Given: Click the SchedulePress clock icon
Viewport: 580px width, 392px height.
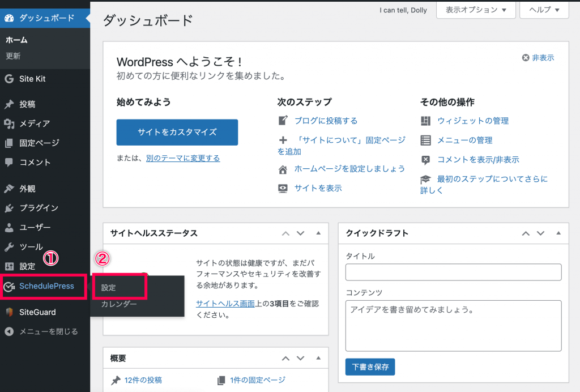Looking at the screenshot, I should 9,286.
